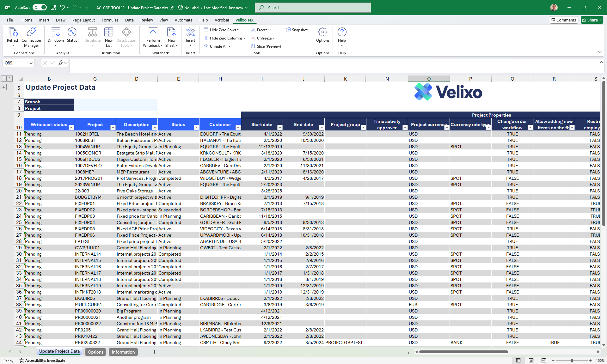Switch to the Options sheet tab
This screenshot has width=607, height=364.
pos(95,352)
